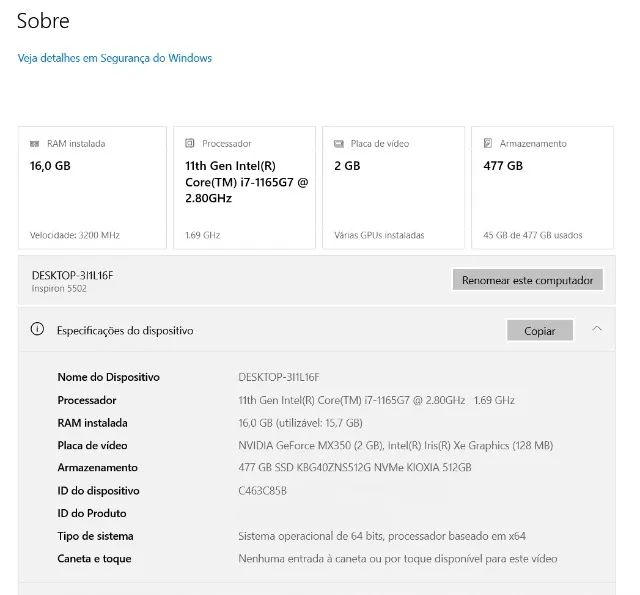Select the RAM instalada 16,0 GB card
This screenshot has width=640, height=595.
coord(92,188)
